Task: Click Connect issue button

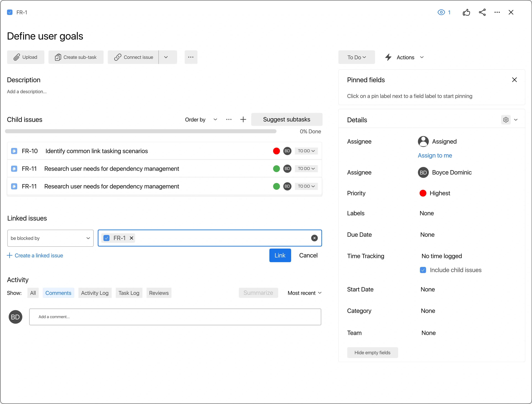Action: coord(133,57)
